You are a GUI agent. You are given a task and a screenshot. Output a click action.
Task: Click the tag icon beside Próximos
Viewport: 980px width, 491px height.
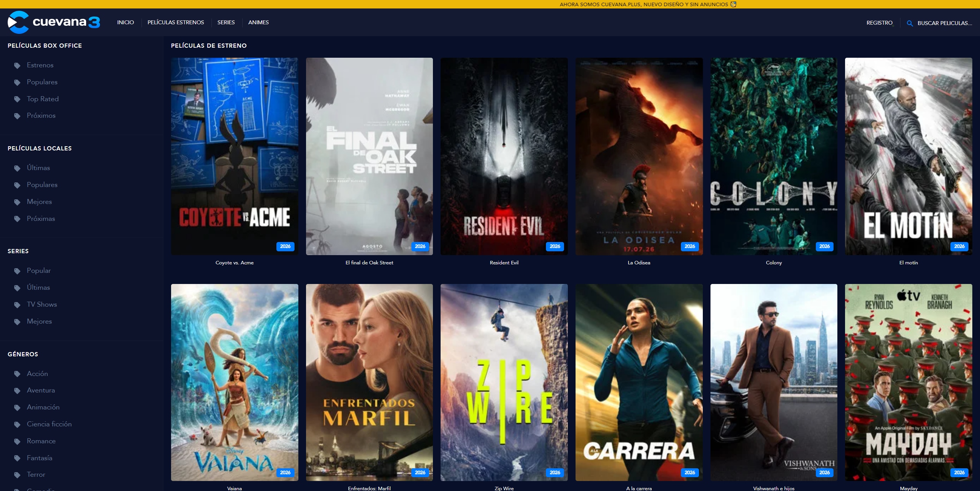[17, 116]
